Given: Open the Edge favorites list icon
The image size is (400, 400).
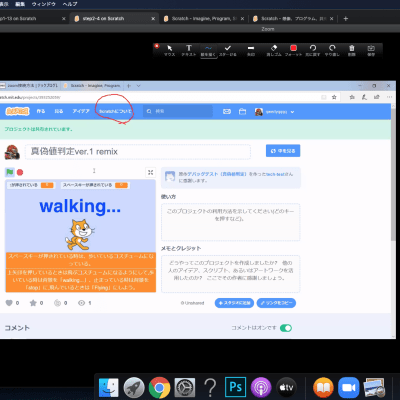Looking at the screenshot, I should point(352,97).
